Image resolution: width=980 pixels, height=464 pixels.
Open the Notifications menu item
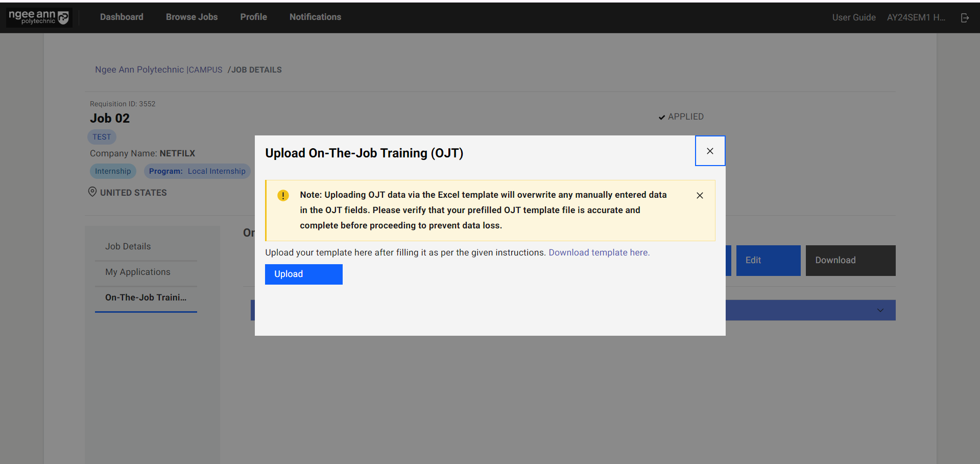point(315,17)
